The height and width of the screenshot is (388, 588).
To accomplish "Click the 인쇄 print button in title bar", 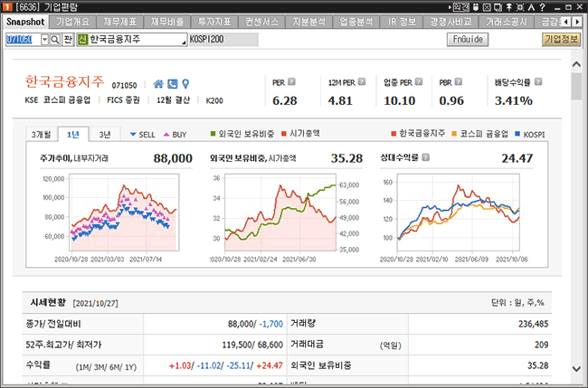I will coord(460,7).
